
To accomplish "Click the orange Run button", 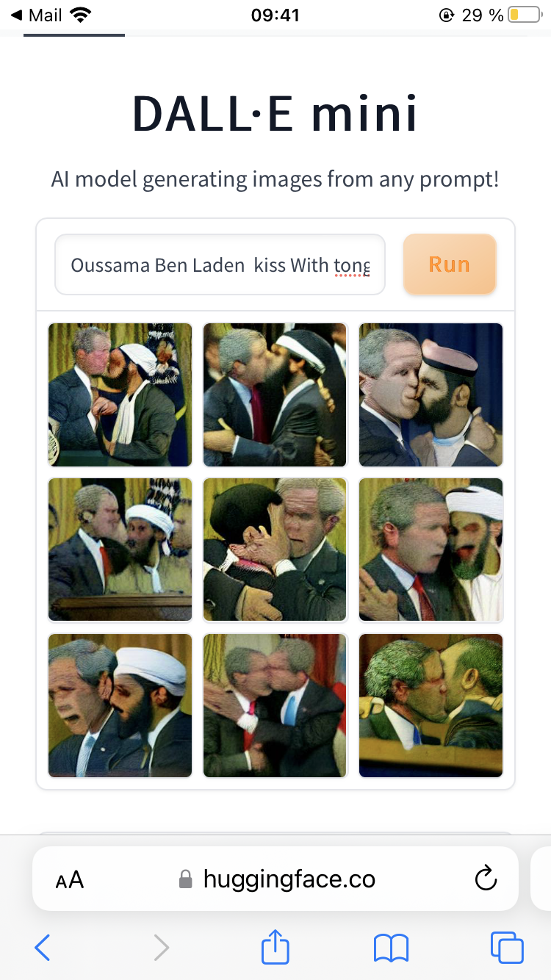I will click(450, 264).
